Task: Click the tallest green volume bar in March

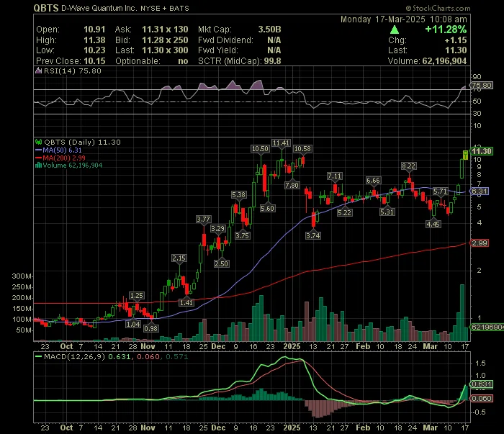Action: [462, 312]
